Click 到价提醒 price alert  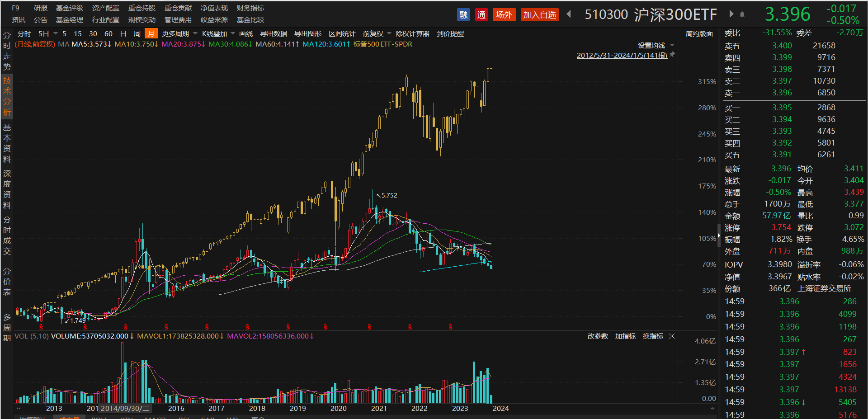[450, 34]
